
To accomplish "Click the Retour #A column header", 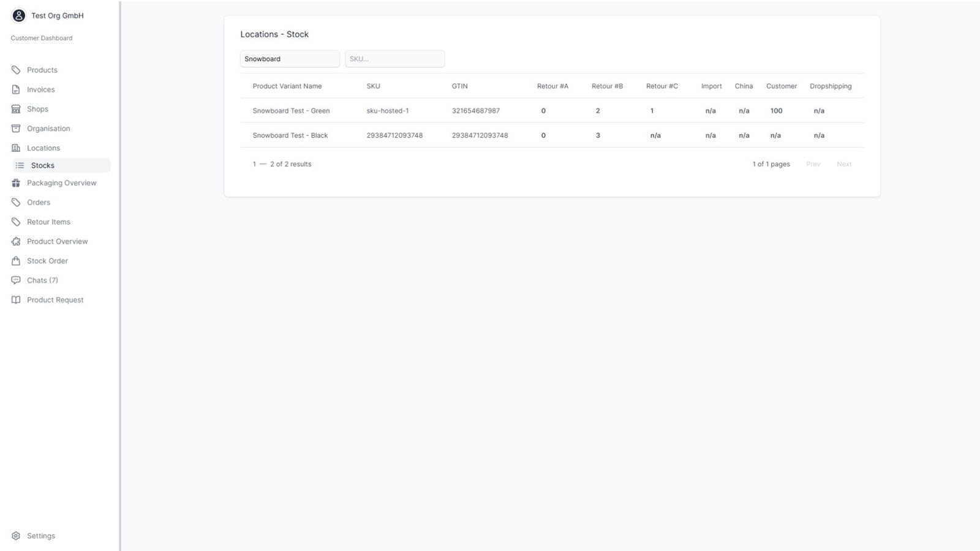I will (552, 86).
